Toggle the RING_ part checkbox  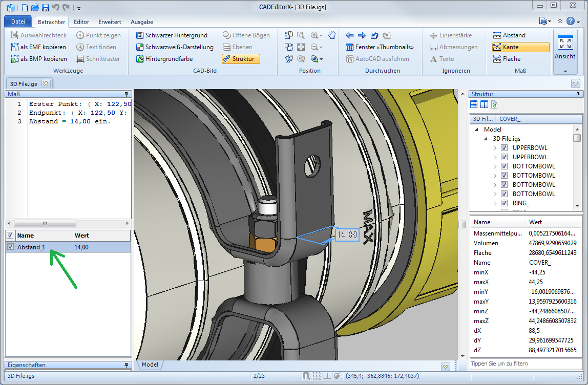[x=504, y=203]
